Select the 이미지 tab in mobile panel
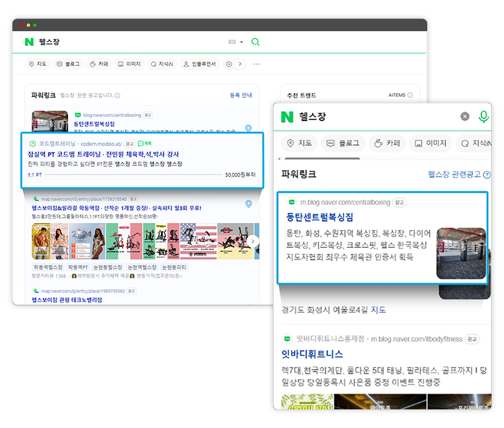The width and height of the screenshot is (504, 428). [x=431, y=143]
